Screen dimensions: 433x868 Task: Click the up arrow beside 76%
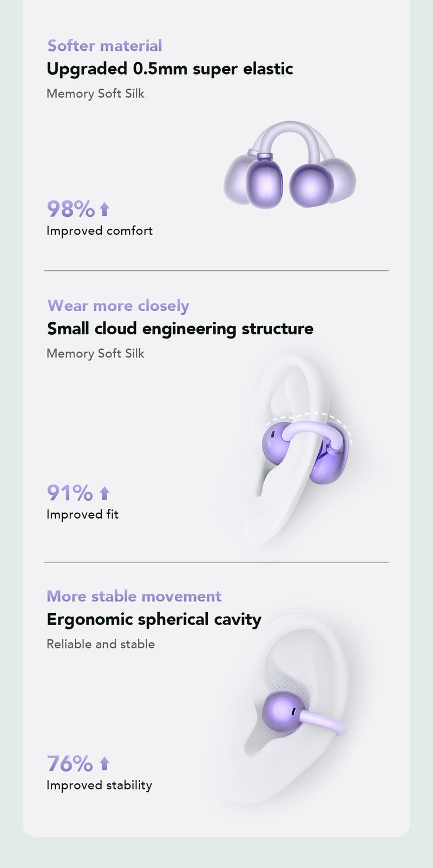click(x=105, y=764)
